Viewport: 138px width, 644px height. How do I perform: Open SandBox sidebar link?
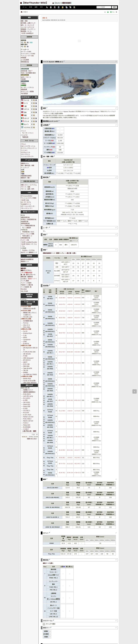[x=24, y=279]
